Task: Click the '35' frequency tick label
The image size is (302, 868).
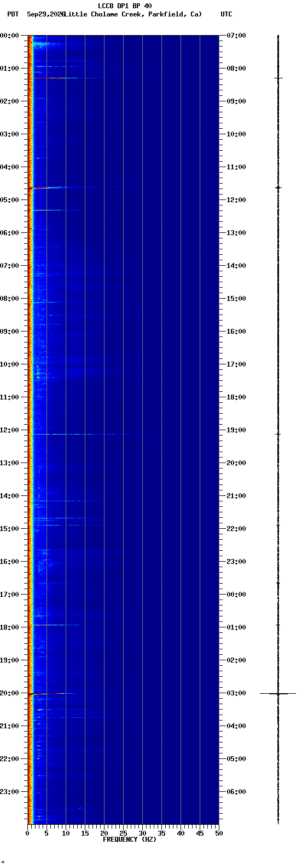Action: 161,833
